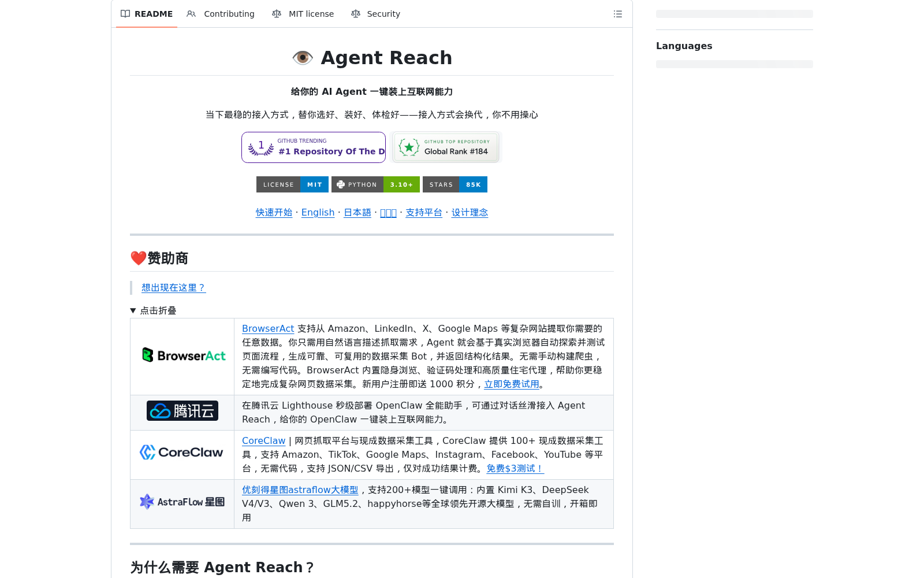Image resolution: width=924 pixels, height=578 pixels.
Task: Click the CoreClaw sponsor logo
Action: 181,452
